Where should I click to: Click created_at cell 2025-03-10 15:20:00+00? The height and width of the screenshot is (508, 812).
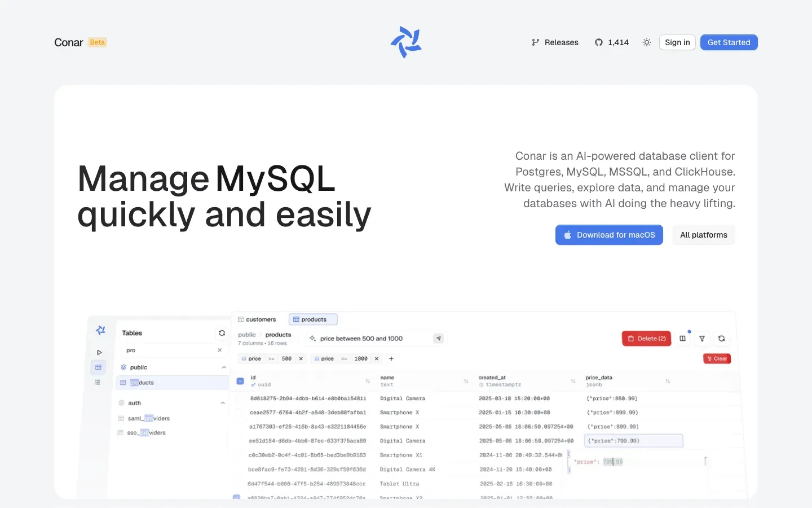(514, 398)
